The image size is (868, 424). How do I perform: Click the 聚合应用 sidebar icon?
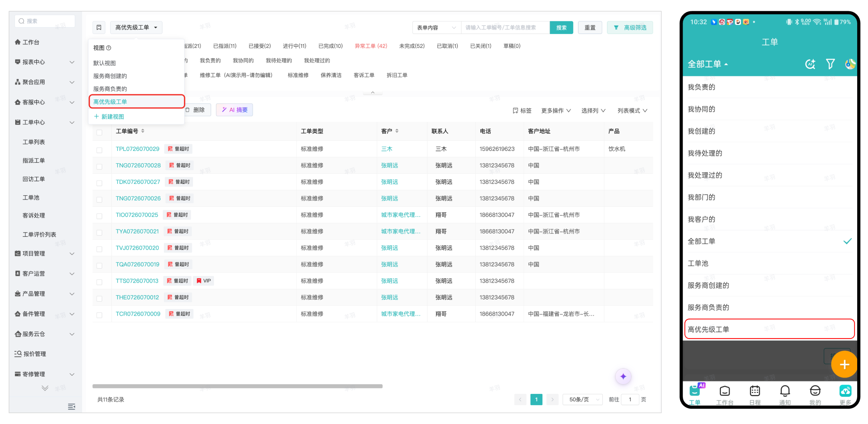coord(18,82)
